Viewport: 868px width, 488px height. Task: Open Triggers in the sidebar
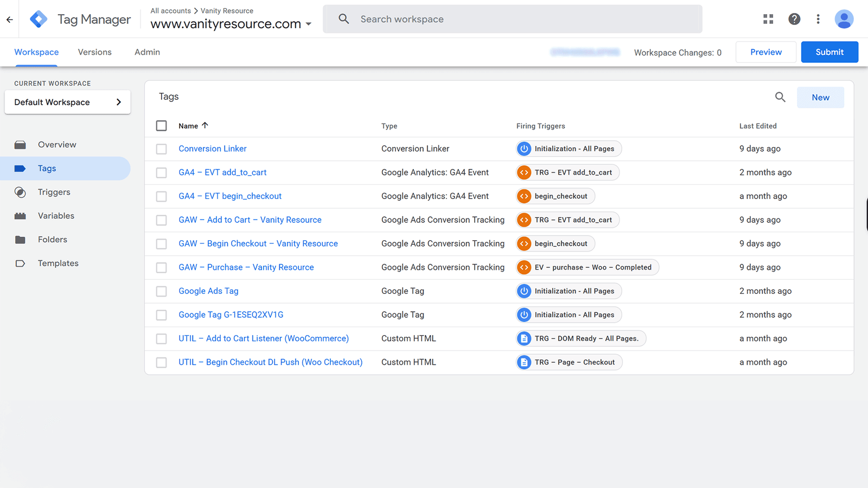coord(54,192)
